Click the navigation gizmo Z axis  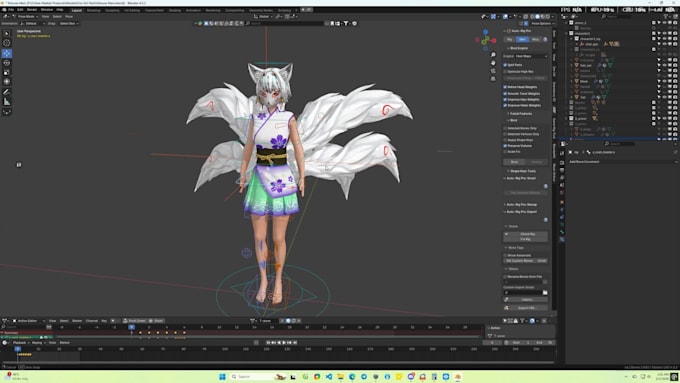pyautogui.click(x=486, y=32)
